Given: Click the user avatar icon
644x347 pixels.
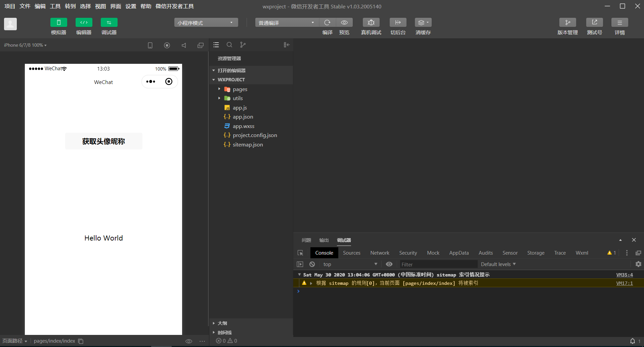Looking at the screenshot, I should 10,24.
